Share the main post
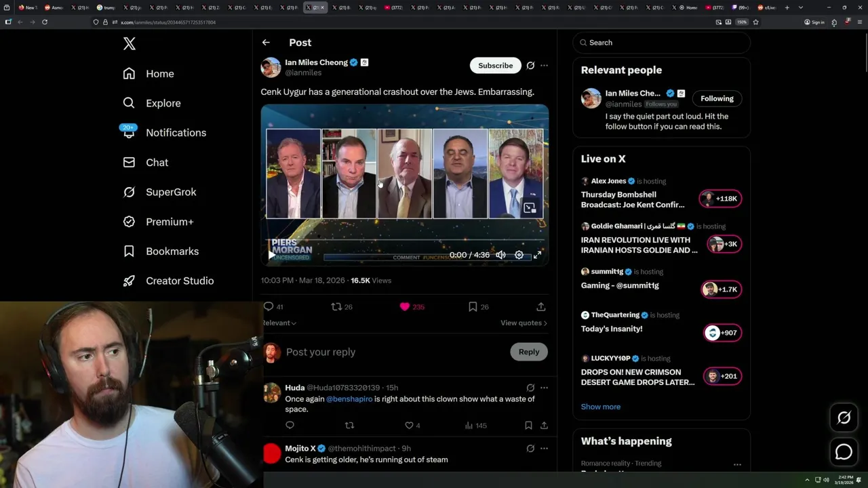Viewport: 868px width, 488px height. (541, 307)
